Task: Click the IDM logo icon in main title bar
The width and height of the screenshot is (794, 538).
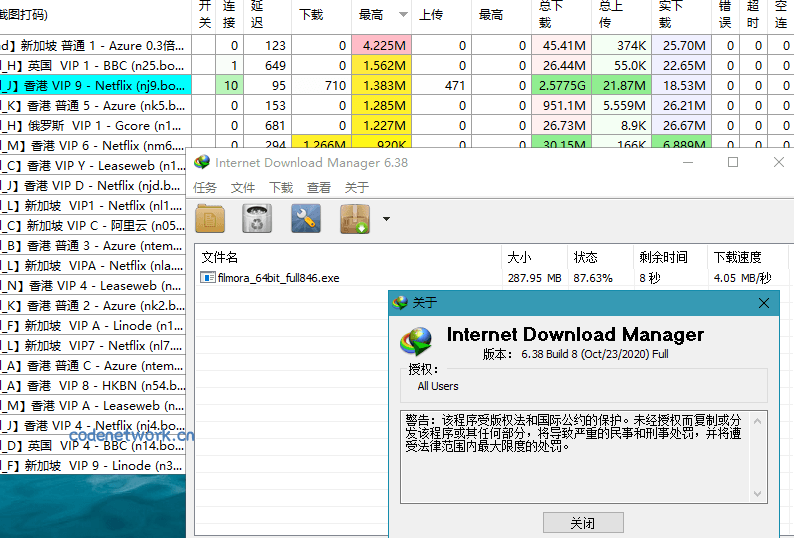Action: pos(202,162)
